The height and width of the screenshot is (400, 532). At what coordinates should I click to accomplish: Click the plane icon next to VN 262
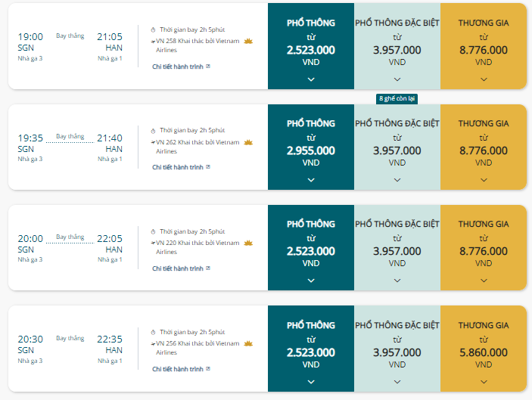pos(153,142)
